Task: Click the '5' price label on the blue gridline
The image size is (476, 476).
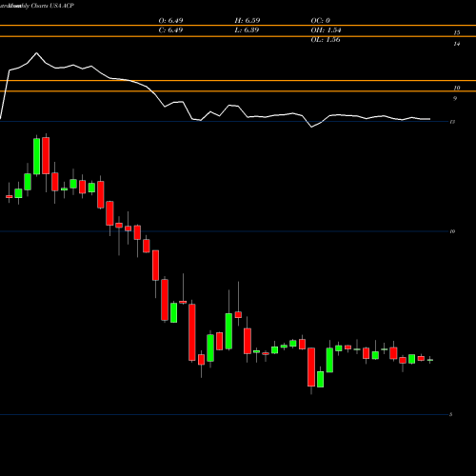Action: 451,414
